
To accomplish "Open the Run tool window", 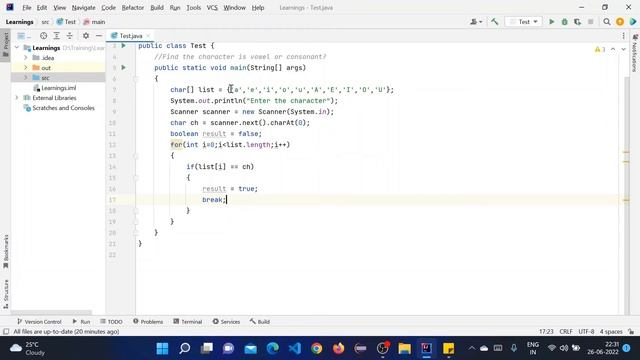I will (81, 322).
